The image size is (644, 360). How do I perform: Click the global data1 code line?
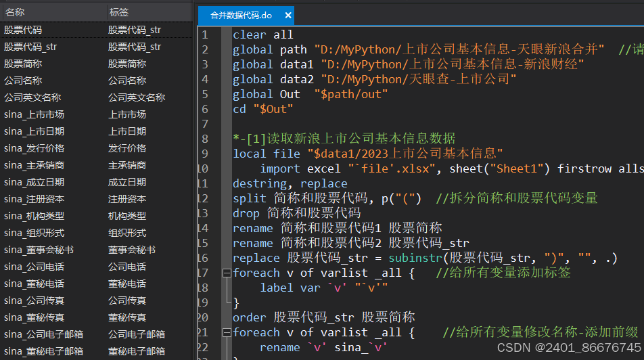[409, 64]
